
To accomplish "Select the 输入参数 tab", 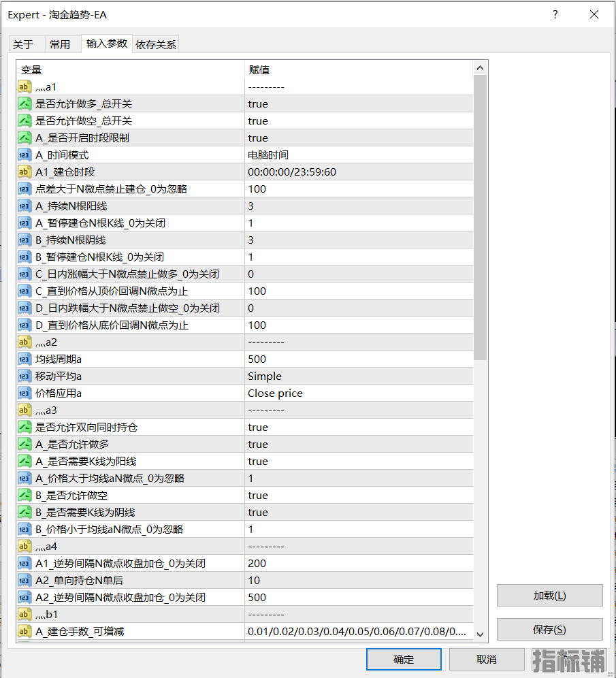I will point(107,44).
